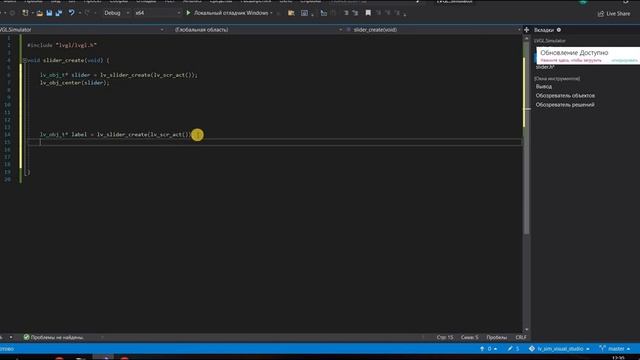Image resolution: width=640 pixels, height=360 pixels.
Task: Click the green Start debugging play icon
Action: pos(188,13)
